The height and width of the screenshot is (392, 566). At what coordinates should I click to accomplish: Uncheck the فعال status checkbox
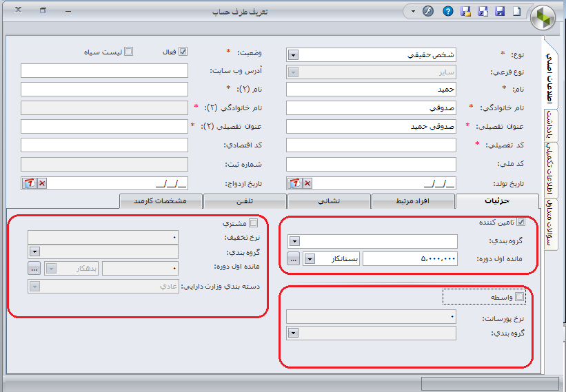(183, 52)
